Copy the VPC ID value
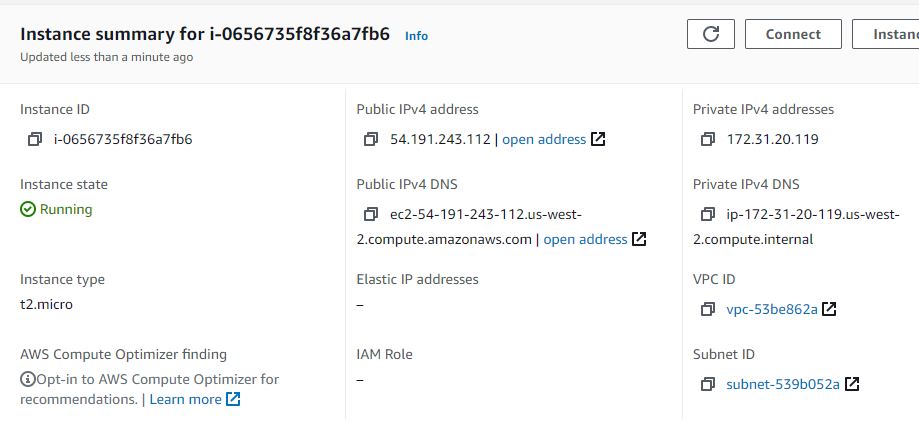This screenshot has height=429, width=919. [x=708, y=310]
